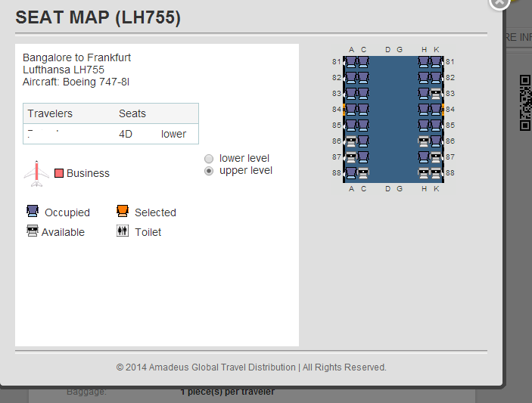Screen dimensions: 532x403
Task: Click the Available legend seat icon
Action: [33, 231]
